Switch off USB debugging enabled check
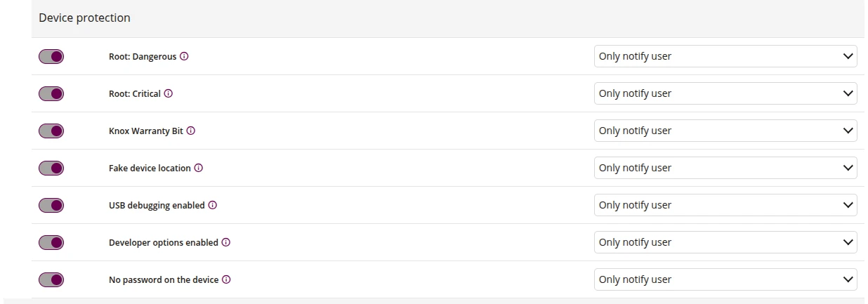The height and width of the screenshot is (304, 868). coord(51,205)
